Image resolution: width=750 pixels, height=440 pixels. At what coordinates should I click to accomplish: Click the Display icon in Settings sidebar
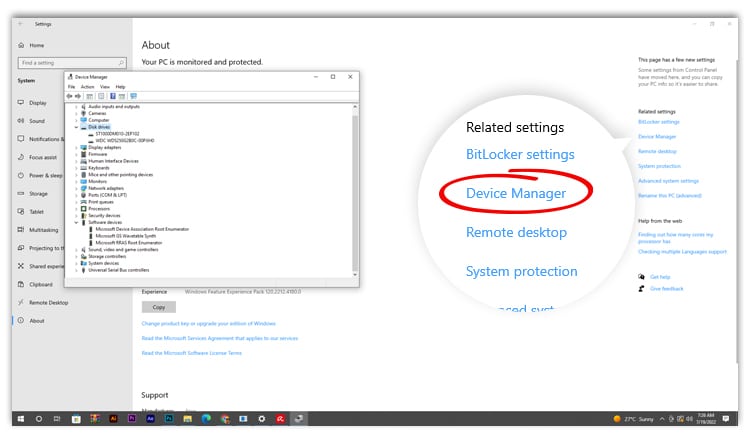(21, 103)
